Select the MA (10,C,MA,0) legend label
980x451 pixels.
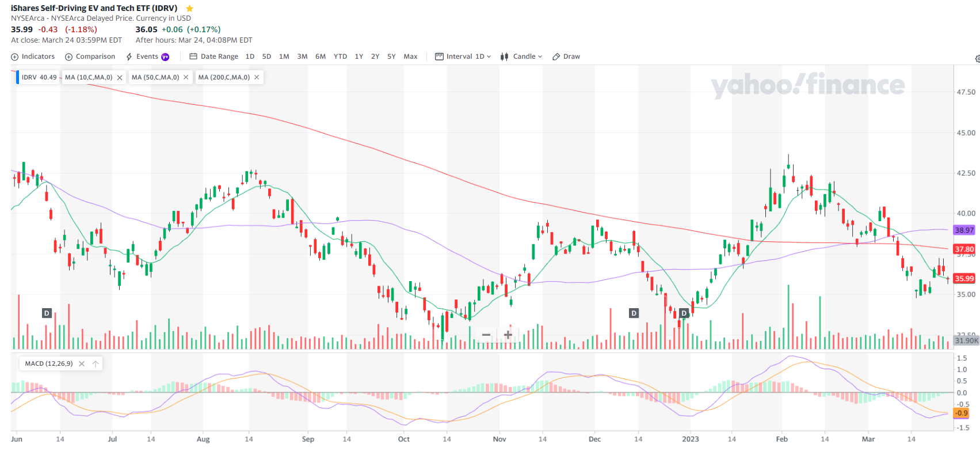[x=89, y=77]
